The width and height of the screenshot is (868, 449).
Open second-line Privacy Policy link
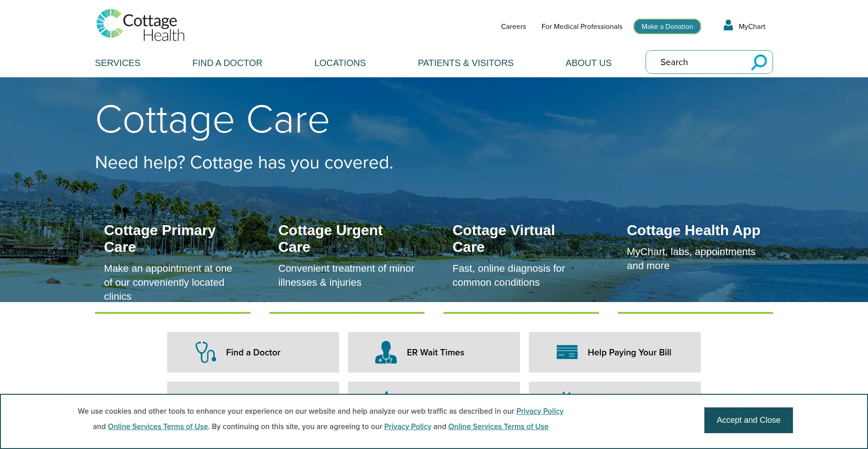[408, 426]
